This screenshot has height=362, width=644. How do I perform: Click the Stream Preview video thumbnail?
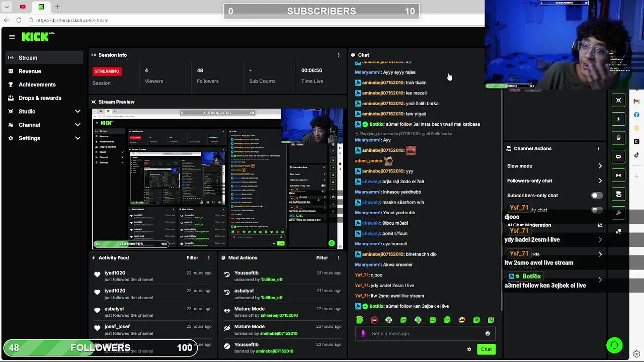(x=218, y=178)
